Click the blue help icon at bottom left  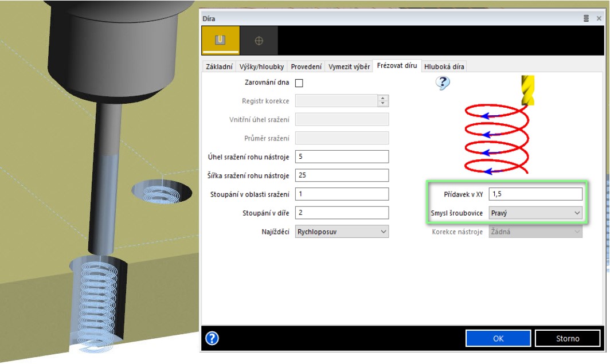tap(212, 338)
